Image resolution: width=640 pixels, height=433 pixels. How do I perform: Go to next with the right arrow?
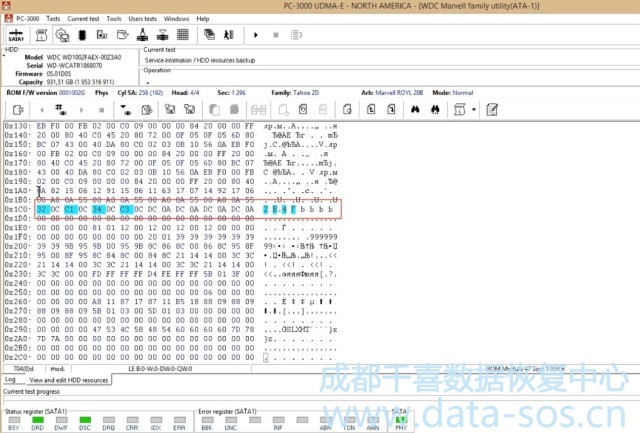click(x=82, y=110)
